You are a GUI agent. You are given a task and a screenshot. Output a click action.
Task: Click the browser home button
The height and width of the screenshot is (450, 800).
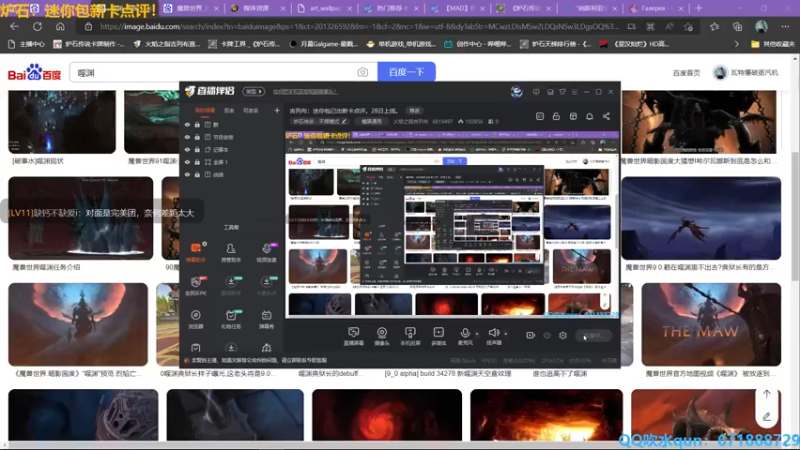[x=60, y=26]
